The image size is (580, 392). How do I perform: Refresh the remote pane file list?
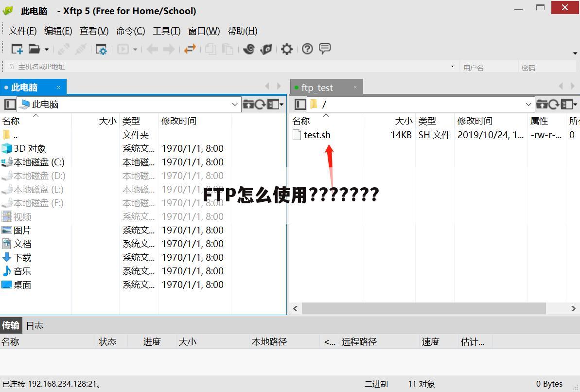coord(554,105)
